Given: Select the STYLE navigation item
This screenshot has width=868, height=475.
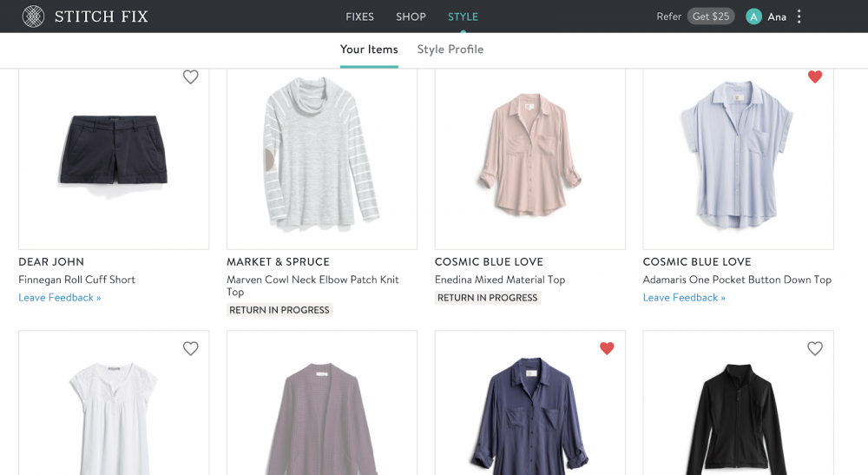Looking at the screenshot, I should point(463,16).
